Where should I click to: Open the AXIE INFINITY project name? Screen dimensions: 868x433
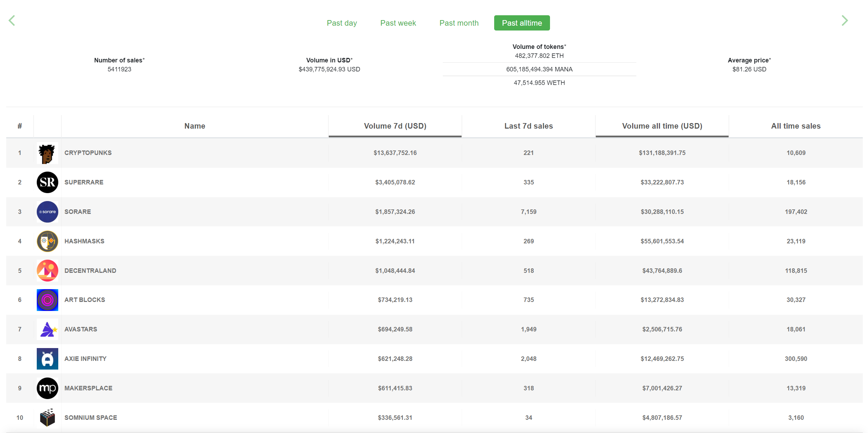pyautogui.click(x=85, y=359)
